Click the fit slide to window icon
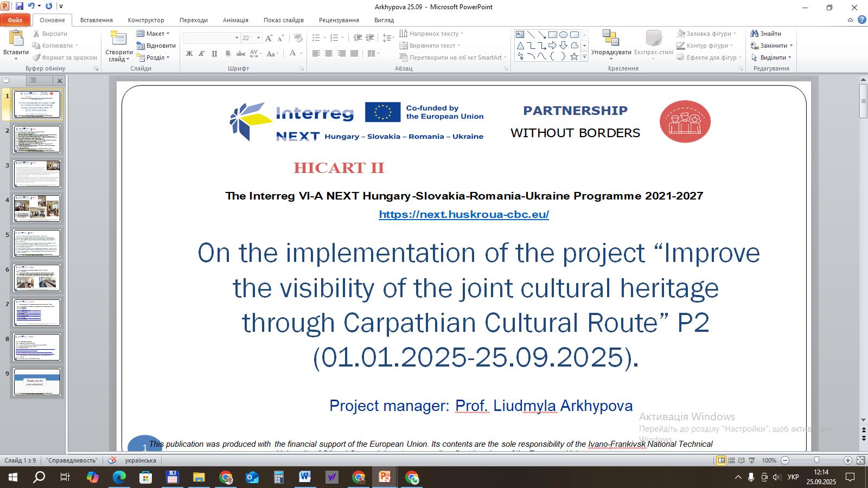Image resolution: width=868 pixels, height=488 pixels. pyautogui.click(x=860, y=460)
